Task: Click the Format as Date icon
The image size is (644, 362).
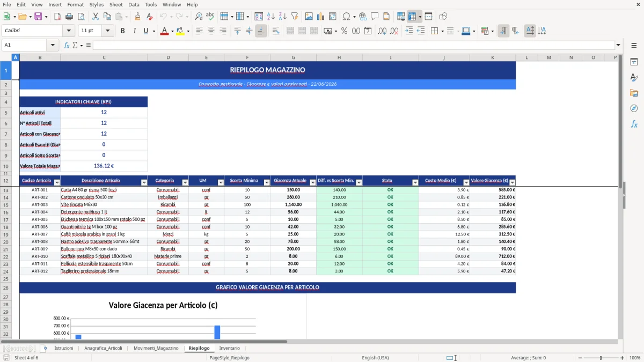Action: pyautogui.click(x=368, y=31)
